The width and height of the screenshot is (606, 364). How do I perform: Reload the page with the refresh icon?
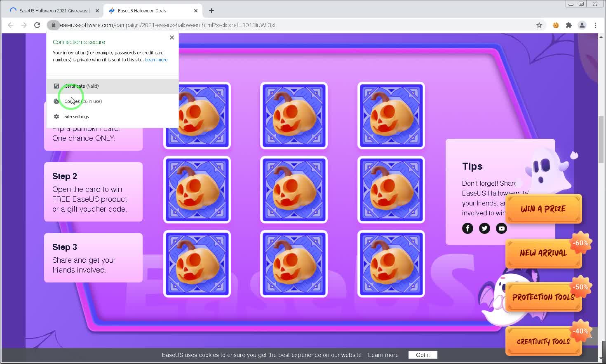37,25
